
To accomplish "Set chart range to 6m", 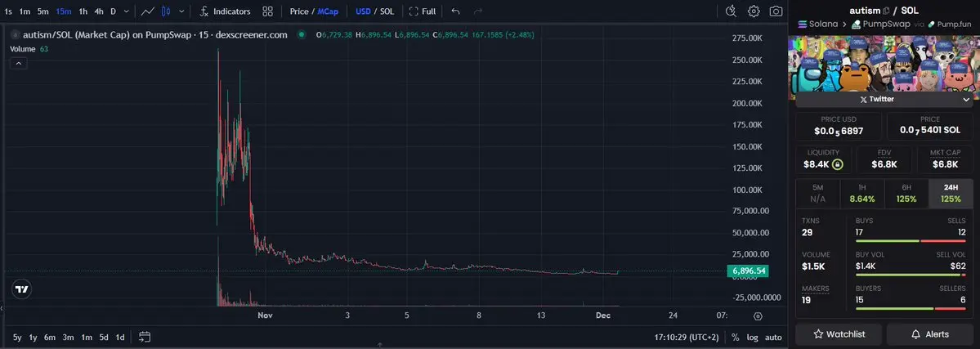I will click(50, 337).
